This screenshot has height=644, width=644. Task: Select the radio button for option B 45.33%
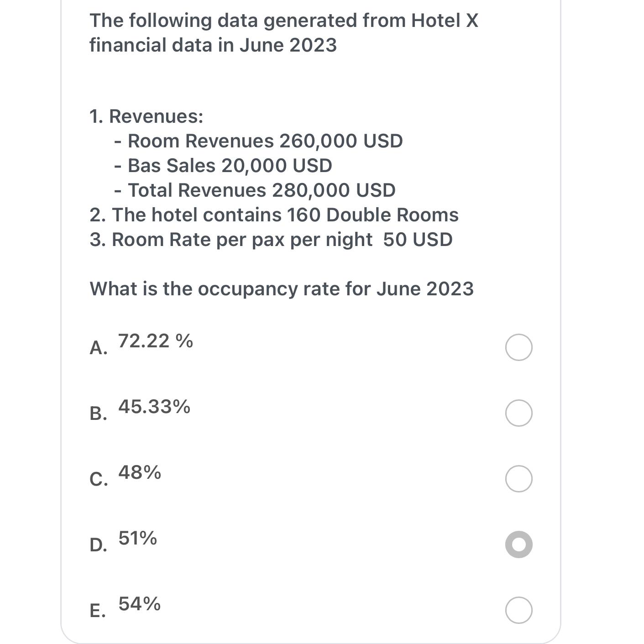tap(519, 413)
